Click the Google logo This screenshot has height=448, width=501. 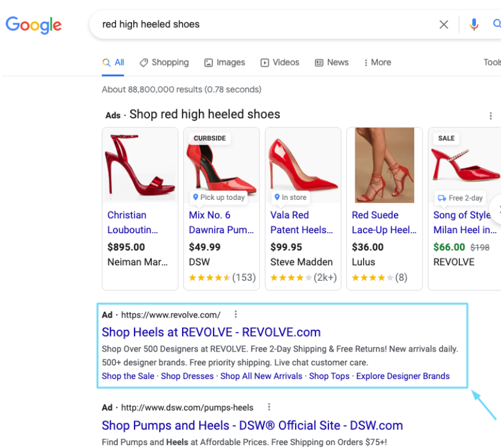(33, 24)
